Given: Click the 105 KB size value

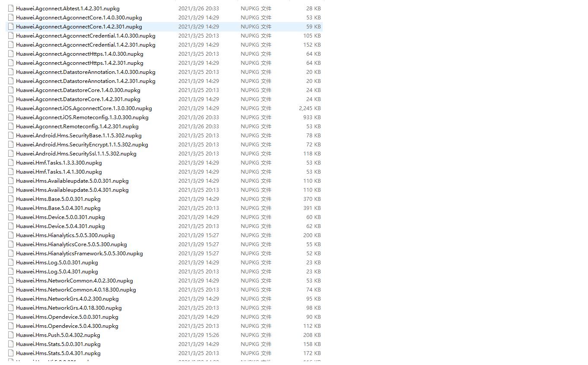Looking at the screenshot, I should pos(312,35).
